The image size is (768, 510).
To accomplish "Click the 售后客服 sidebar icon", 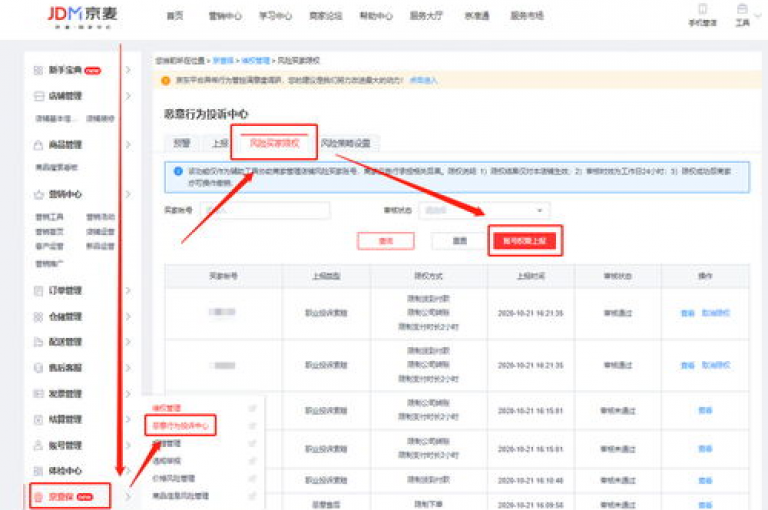I will (38, 368).
